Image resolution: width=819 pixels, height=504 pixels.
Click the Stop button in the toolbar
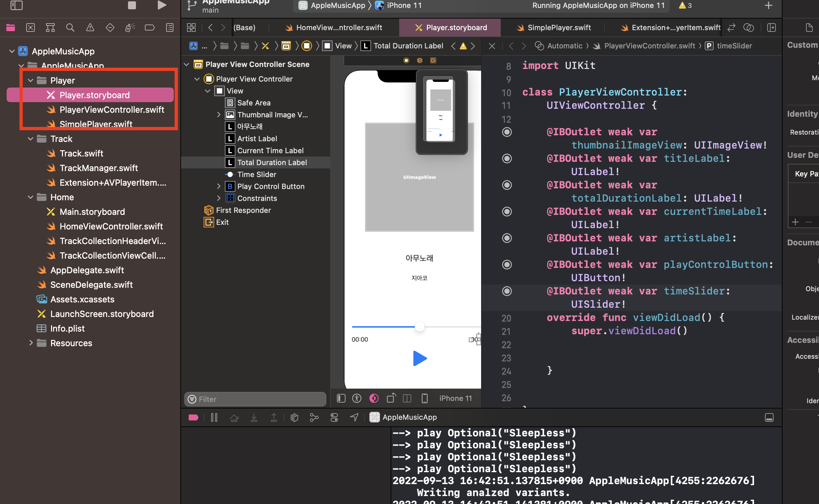tap(132, 5)
